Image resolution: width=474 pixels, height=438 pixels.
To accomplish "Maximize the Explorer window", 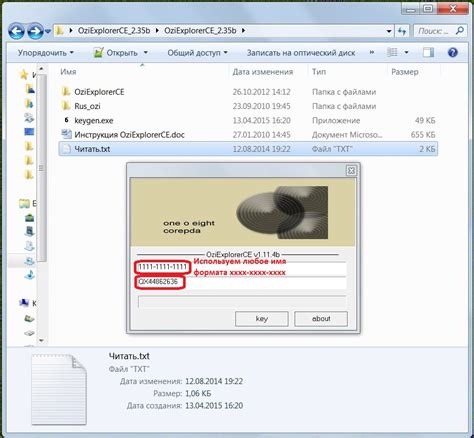I will (x=429, y=8).
